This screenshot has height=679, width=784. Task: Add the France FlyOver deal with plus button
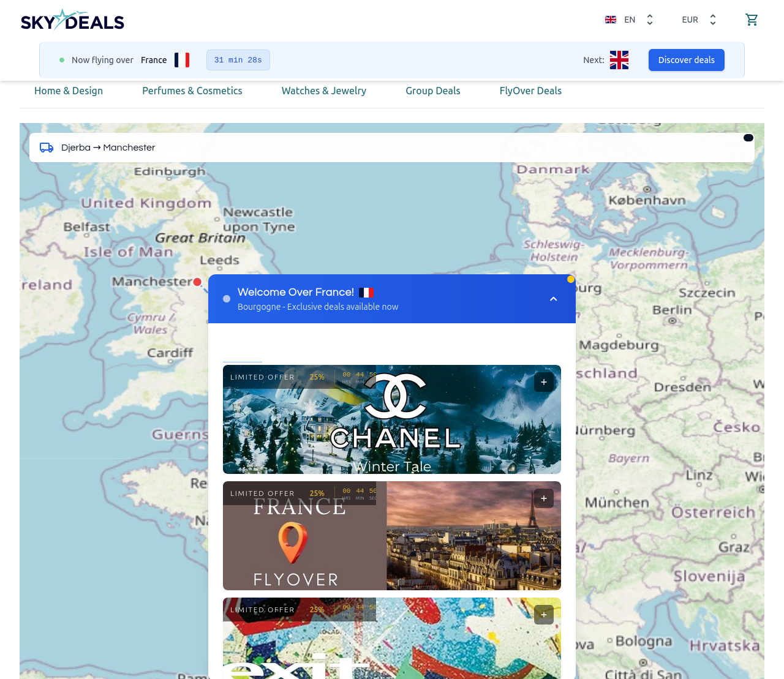543,498
